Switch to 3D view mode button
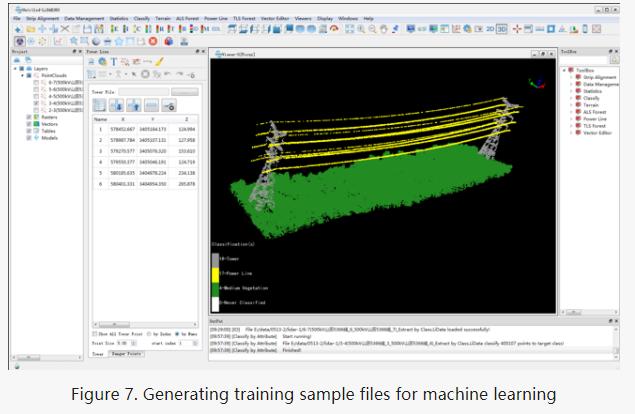Screen dimensions: 635x414 [x=502, y=29]
